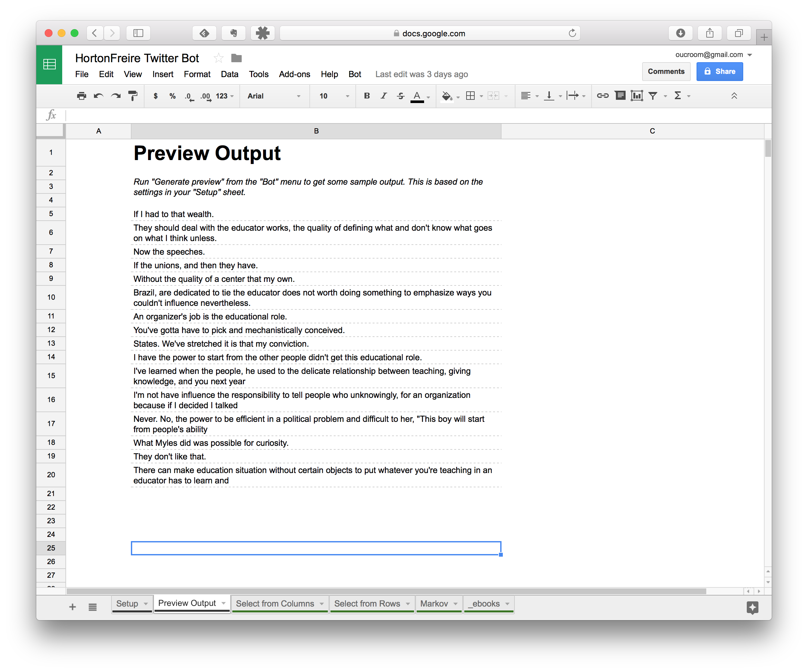808x672 pixels.
Task: Open the Functions sigma menu
Action: point(678,96)
